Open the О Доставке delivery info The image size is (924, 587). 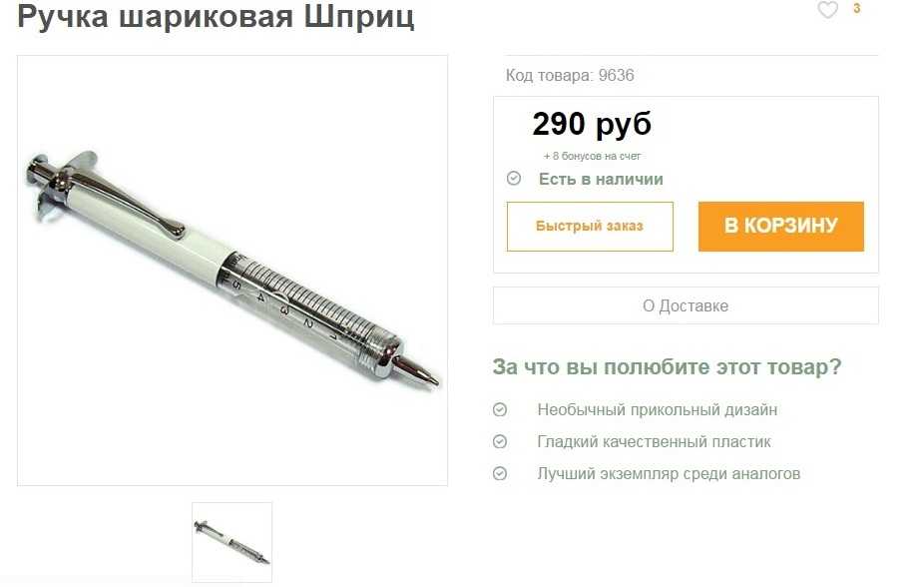[686, 305]
